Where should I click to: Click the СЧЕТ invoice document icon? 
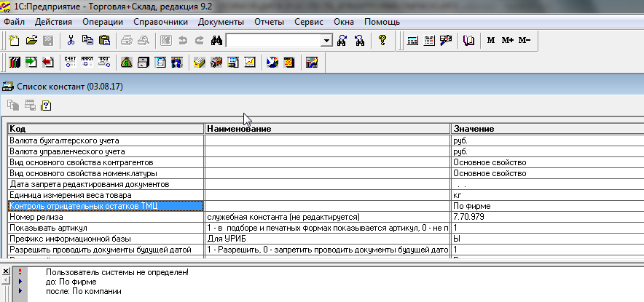tap(71, 63)
